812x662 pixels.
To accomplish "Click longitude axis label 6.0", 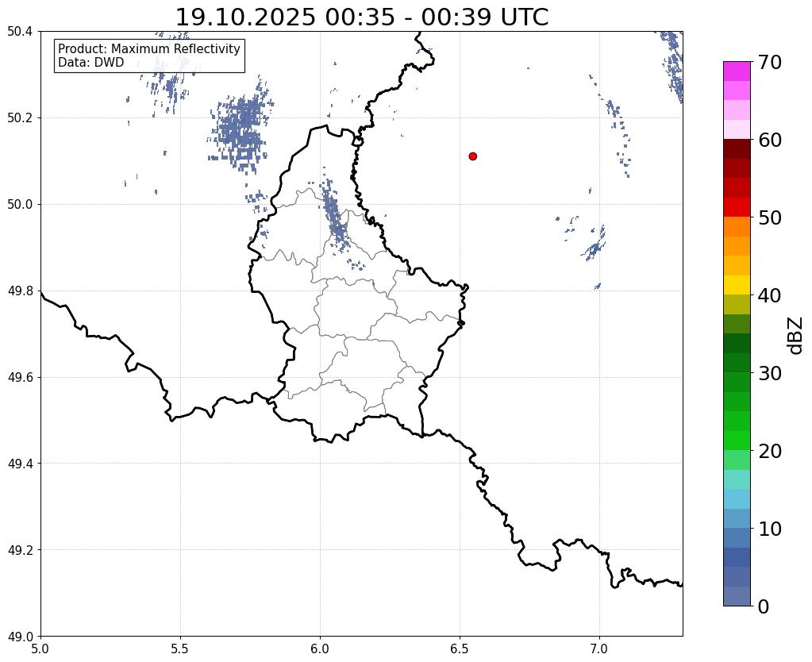I will click(x=320, y=649).
